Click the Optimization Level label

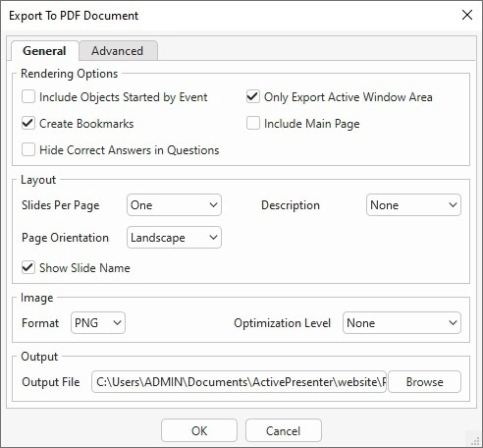click(x=282, y=323)
